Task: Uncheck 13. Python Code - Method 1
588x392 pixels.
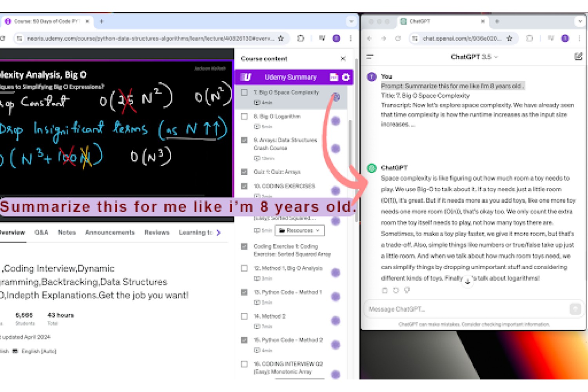Action: pyautogui.click(x=245, y=292)
